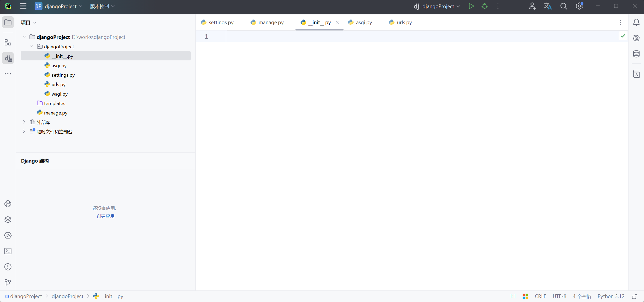
Task: Click the translation icon in title bar
Action: tap(548, 6)
